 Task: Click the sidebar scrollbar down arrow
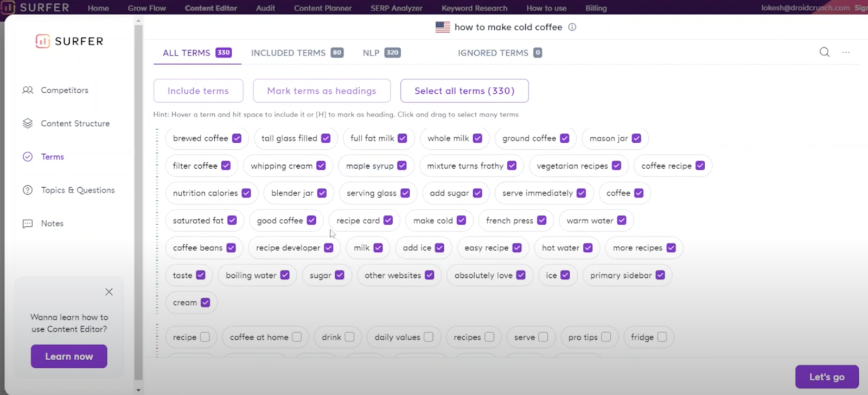138,390
